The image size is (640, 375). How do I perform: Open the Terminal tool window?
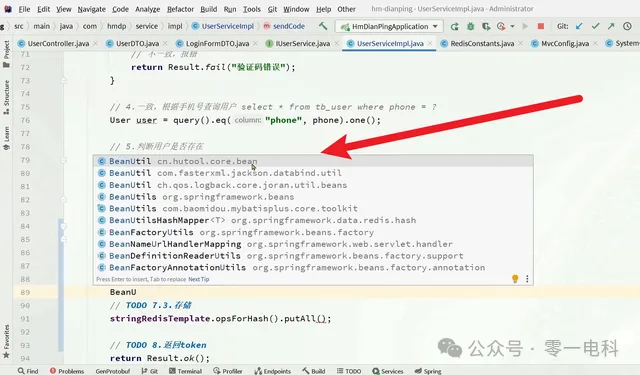coord(185,371)
